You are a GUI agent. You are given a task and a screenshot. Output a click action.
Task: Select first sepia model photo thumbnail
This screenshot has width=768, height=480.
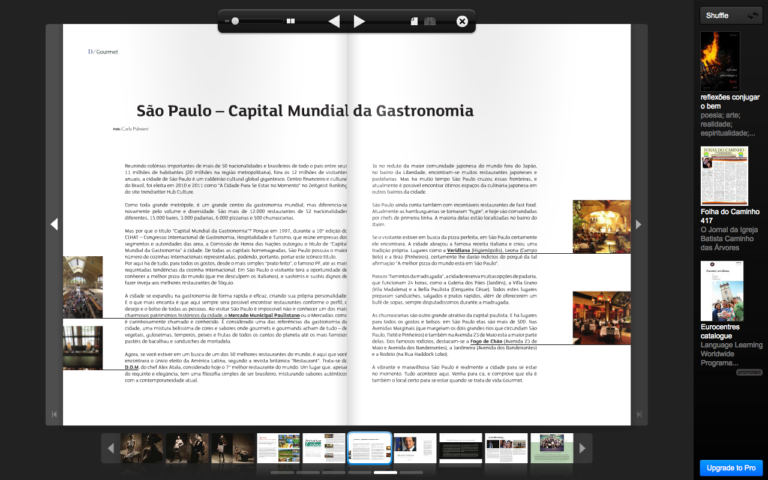click(142, 448)
